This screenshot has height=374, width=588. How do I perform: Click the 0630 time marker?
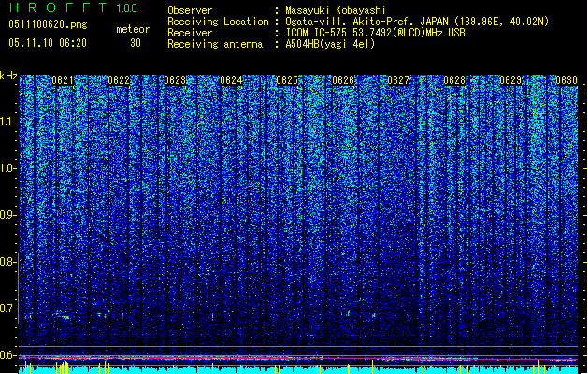coord(566,80)
